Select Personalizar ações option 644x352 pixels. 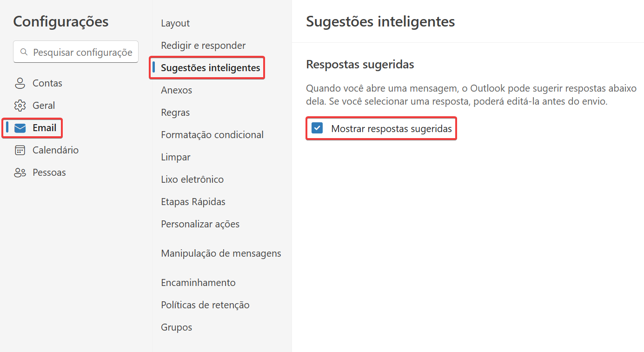[x=200, y=224]
